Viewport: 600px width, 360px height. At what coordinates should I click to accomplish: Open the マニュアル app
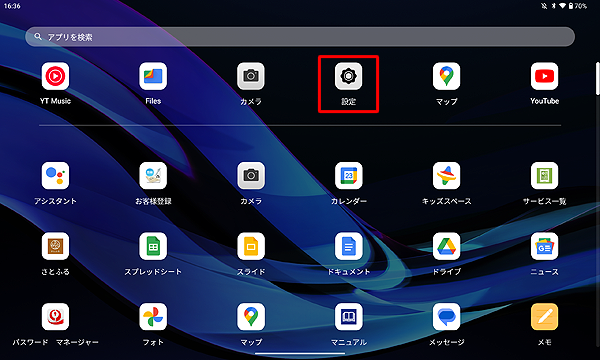(x=349, y=317)
